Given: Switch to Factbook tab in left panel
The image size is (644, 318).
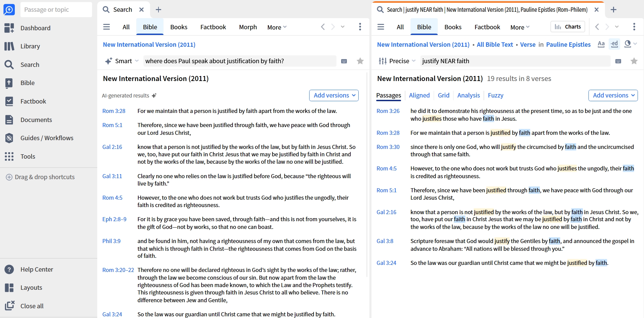Looking at the screenshot, I should pos(213,27).
